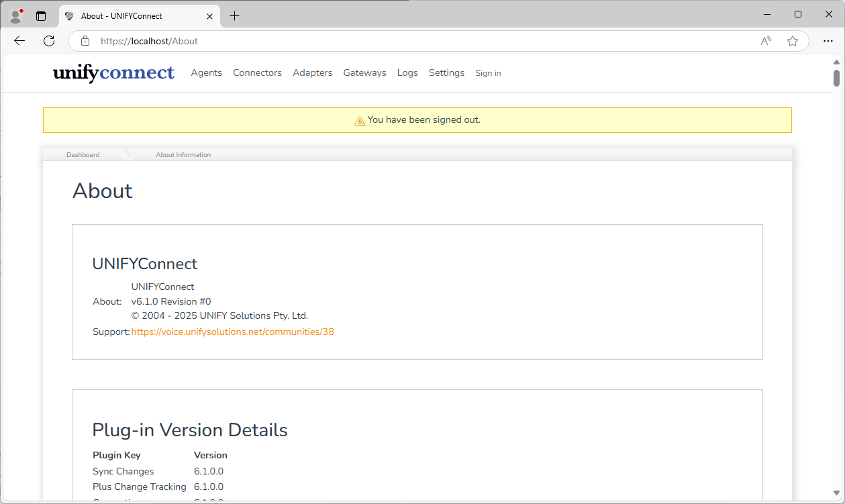
Task: Click the About - UNIFYConnect tab title
Action: (121, 16)
